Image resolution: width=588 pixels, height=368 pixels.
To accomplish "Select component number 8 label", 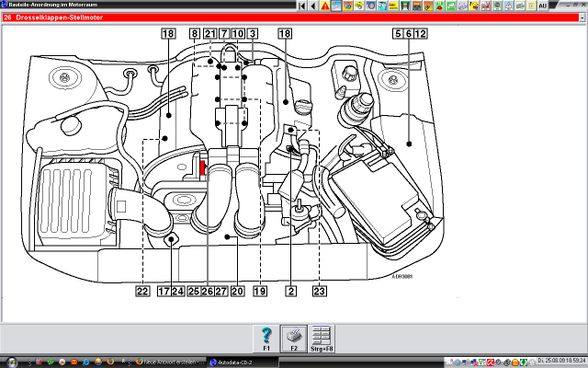I will (x=195, y=34).
